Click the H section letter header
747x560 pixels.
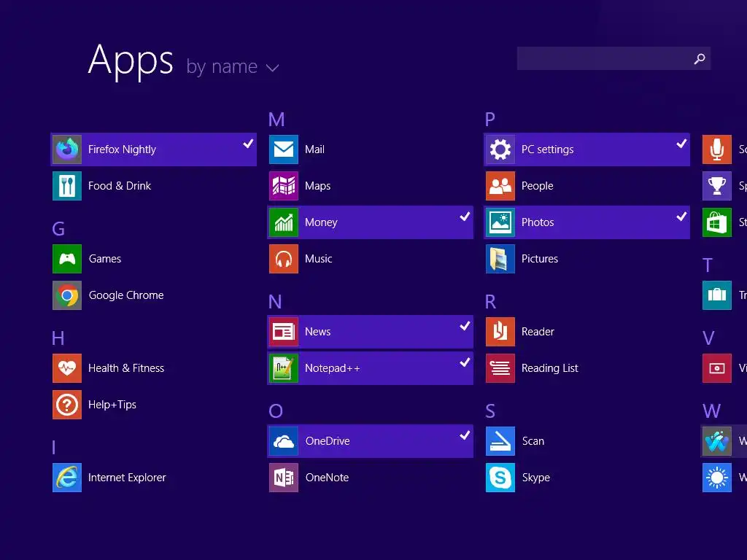tap(58, 338)
